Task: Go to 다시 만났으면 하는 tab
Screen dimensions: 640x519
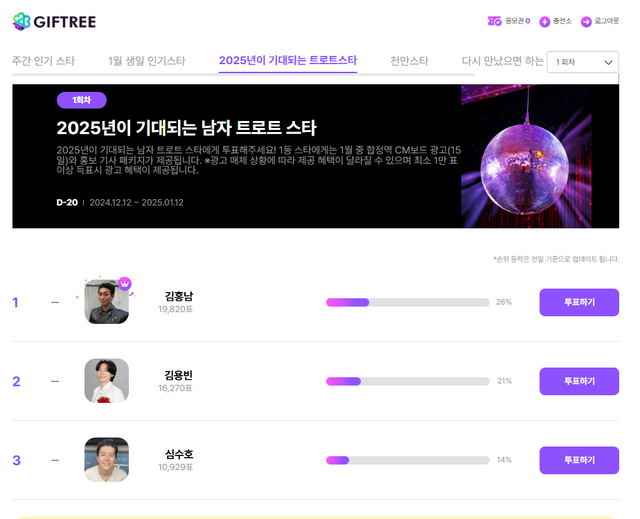Action: [x=502, y=61]
